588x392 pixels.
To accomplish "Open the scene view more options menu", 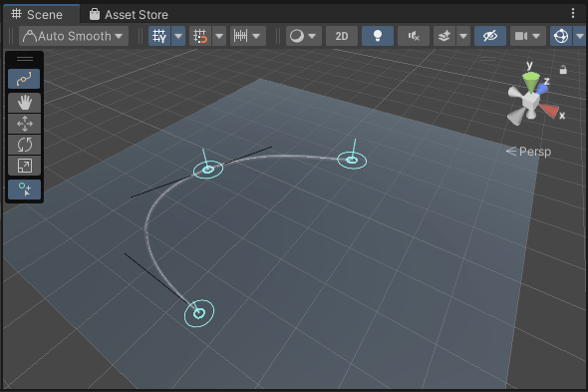I will tap(573, 13).
